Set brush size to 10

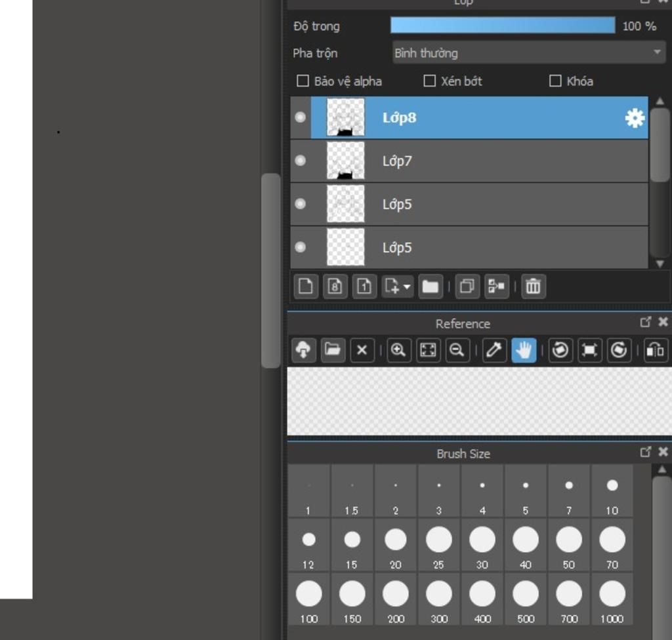pyautogui.click(x=612, y=491)
